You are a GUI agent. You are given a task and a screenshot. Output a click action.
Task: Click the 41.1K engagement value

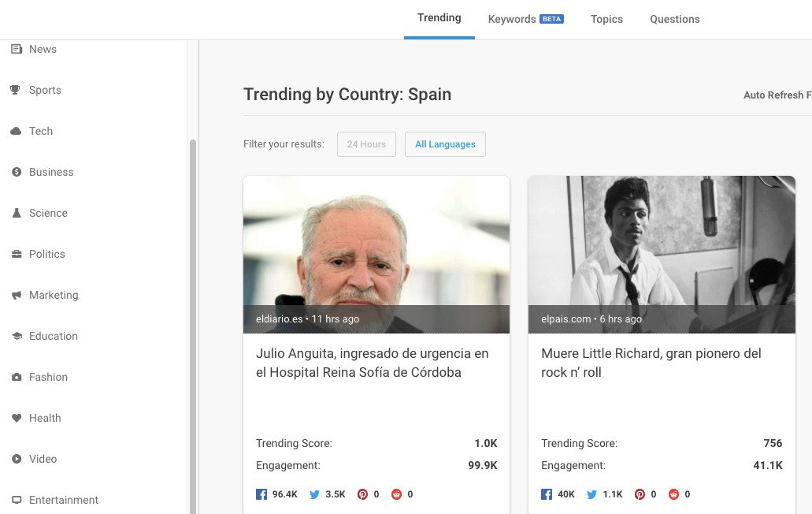click(x=768, y=465)
